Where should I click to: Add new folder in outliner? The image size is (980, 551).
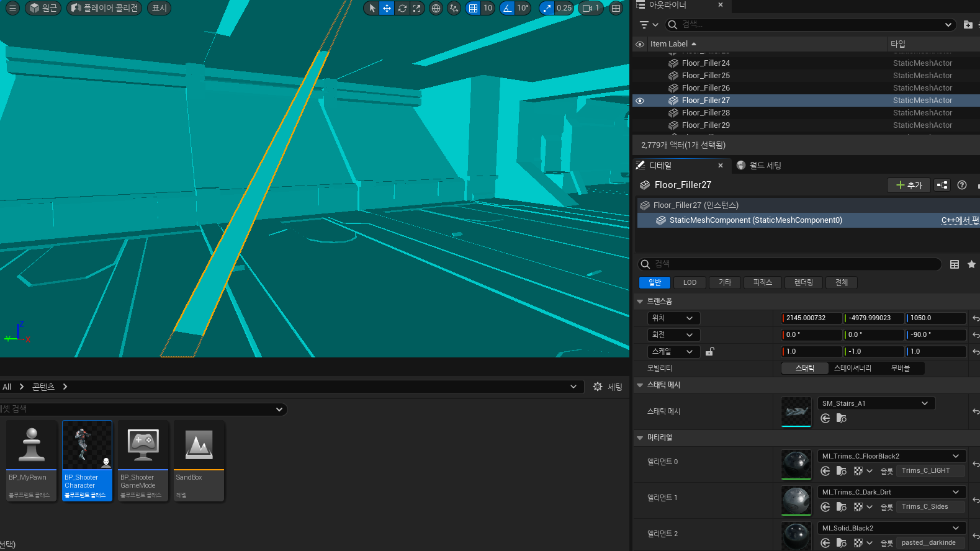[968, 25]
